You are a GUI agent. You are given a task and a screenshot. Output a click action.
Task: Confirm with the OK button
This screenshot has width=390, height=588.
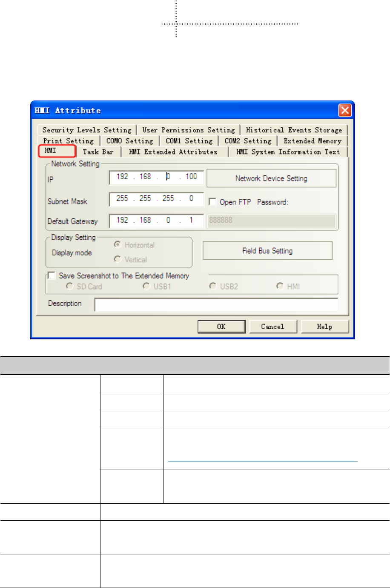coord(221,327)
